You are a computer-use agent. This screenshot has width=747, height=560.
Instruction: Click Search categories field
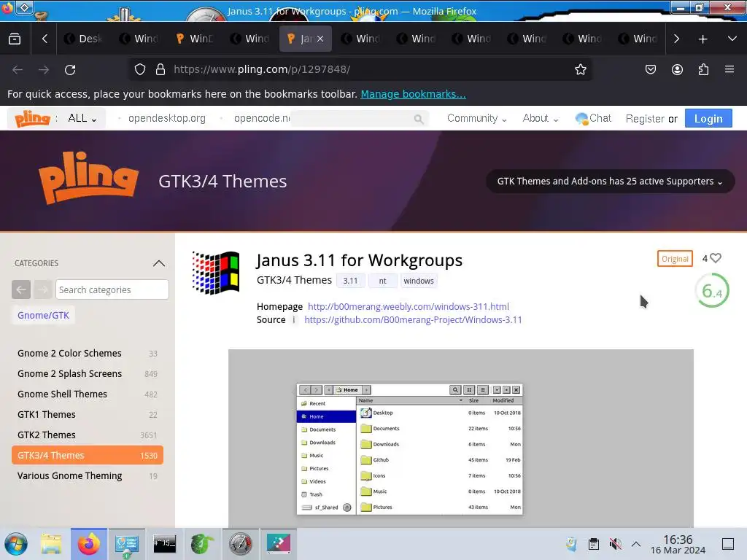(112, 289)
